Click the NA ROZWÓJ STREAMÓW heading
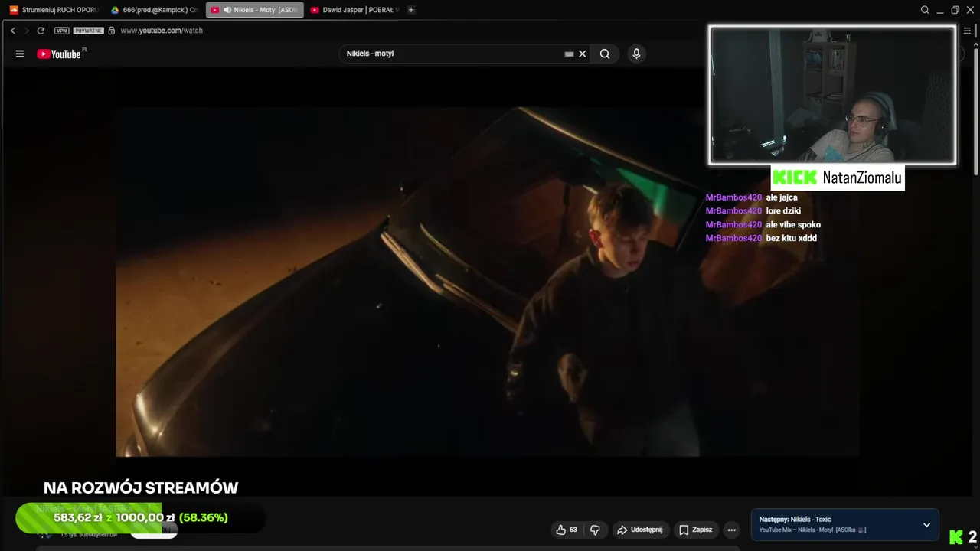The width and height of the screenshot is (980, 551). (141, 487)
